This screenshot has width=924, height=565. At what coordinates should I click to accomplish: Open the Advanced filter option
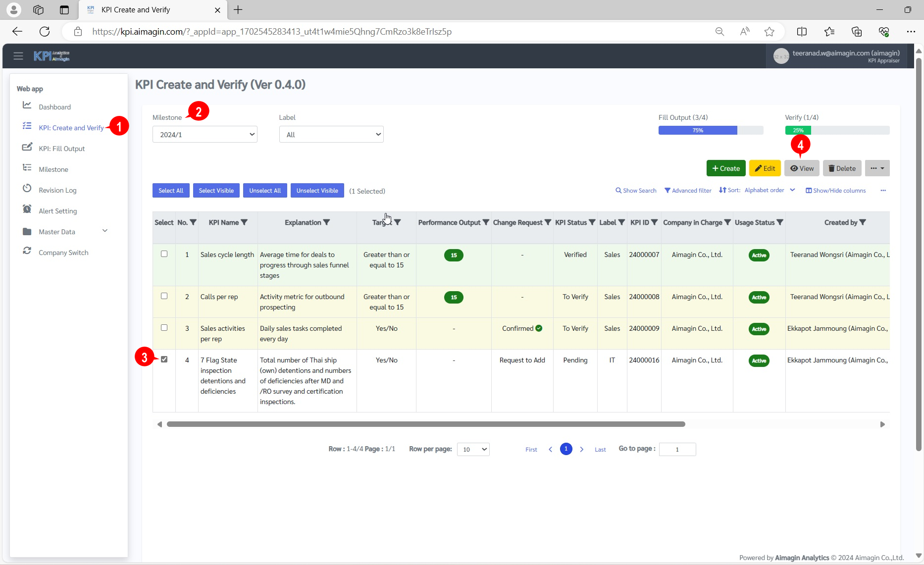click(688, 191)
